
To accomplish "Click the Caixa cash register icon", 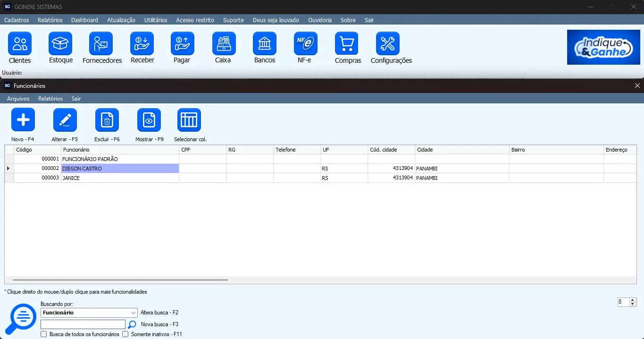I will pos(224,43).
